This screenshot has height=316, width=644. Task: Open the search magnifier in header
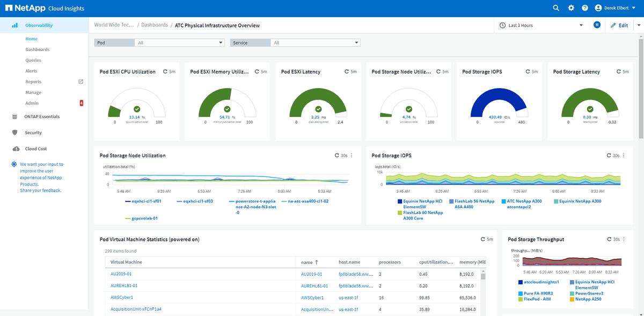pyautogui.click(x=556, y=8)
